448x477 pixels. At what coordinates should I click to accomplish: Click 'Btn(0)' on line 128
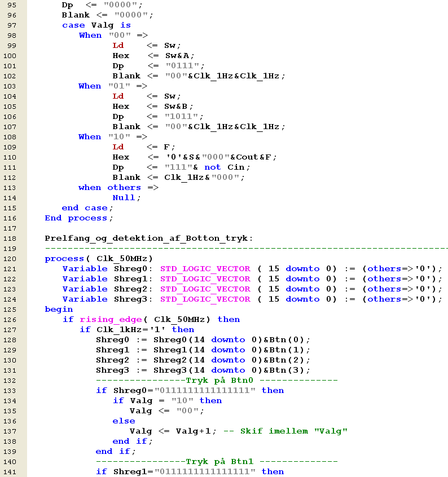pyautogui.click(x=288, y=340)
